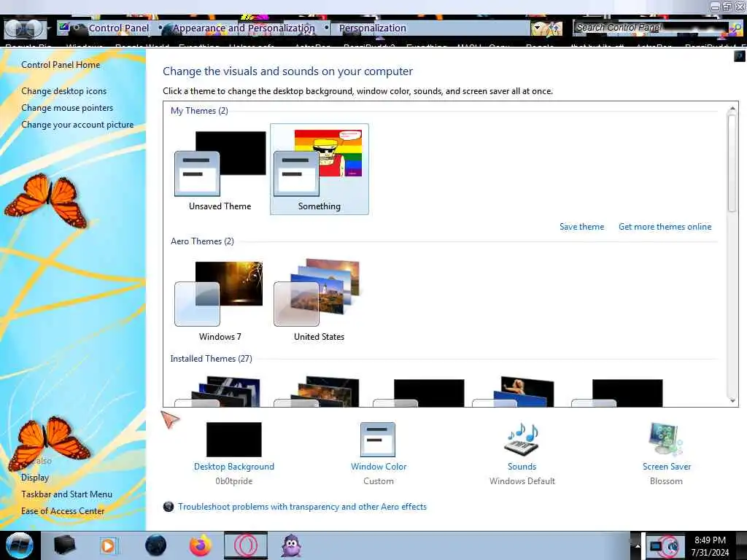Image resolution: width=747 pixels, height=560 pixels.
Task: Click the search magnifier icon
Action: [735, 28]
